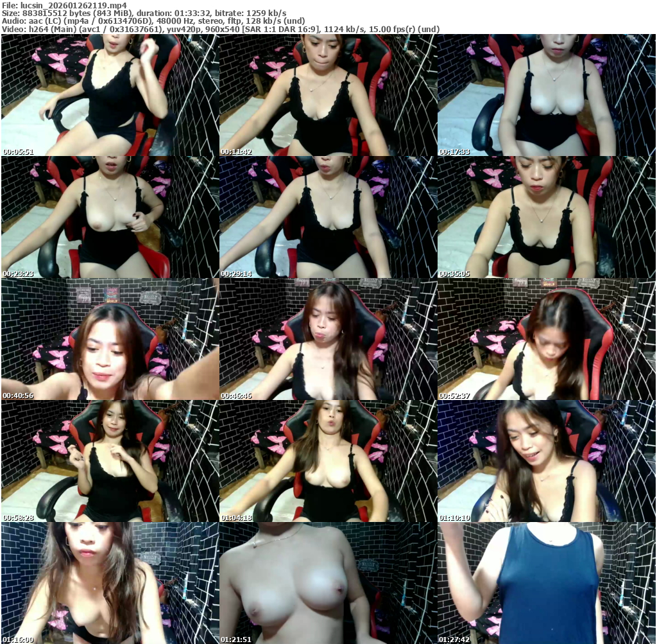Image resolution: width=657 pixels, height=644 pixels.
Task: Select the thumbnail stamped 00:23:23
Action: point(110,217)
